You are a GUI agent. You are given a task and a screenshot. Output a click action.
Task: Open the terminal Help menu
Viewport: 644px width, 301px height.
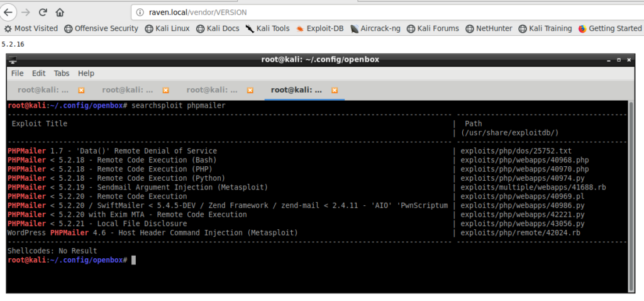(x=86, y=73)
